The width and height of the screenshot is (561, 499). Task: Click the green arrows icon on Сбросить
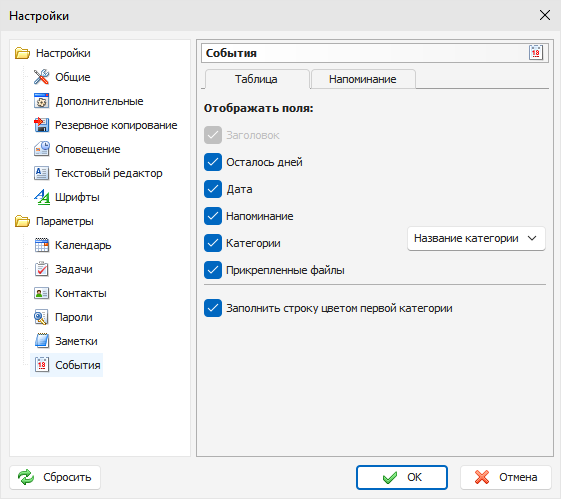26,477
